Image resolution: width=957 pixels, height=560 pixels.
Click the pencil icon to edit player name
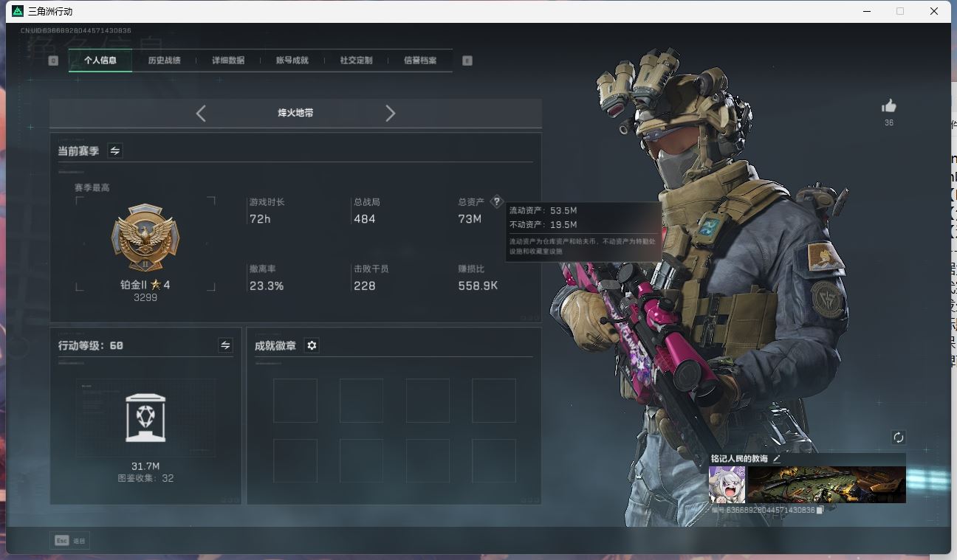(x=777, y=459)
